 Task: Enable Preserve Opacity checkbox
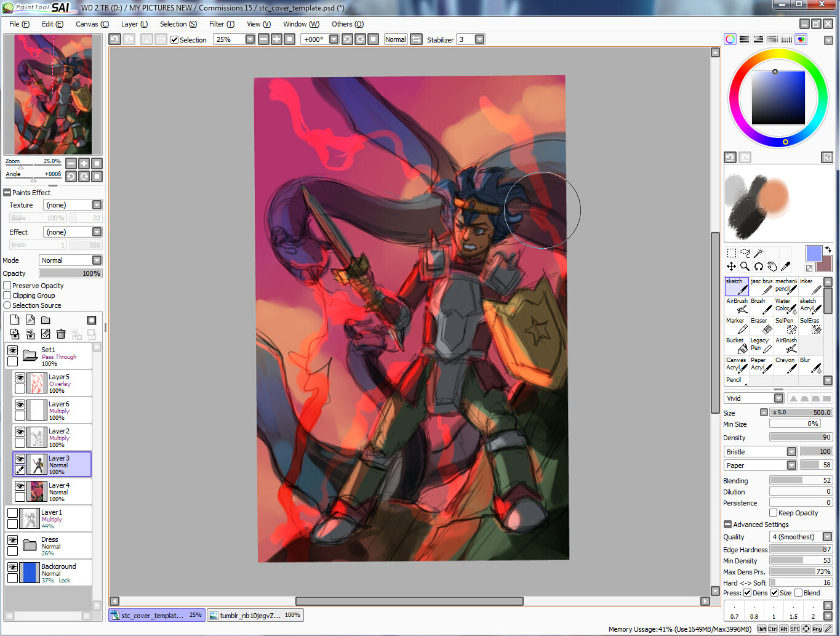[x=7, y=286]
